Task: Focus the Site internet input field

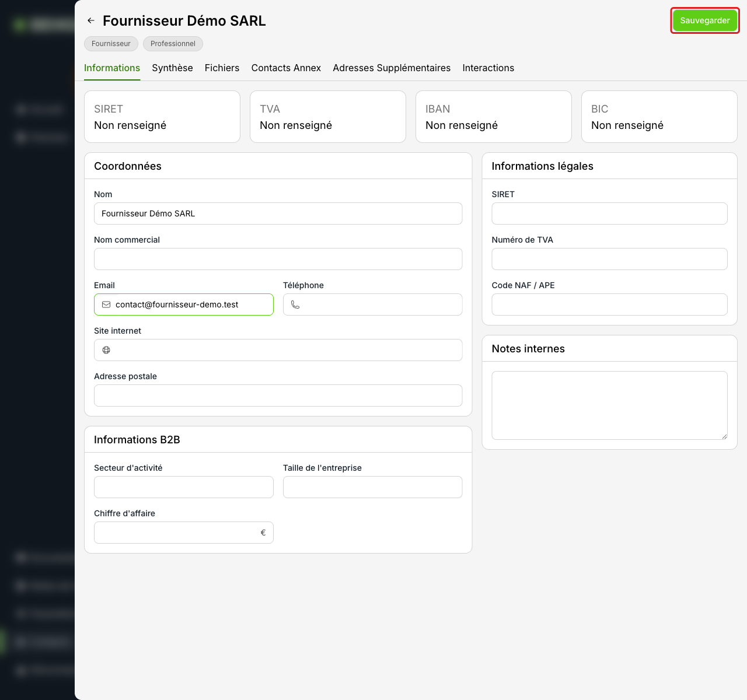Action: (x=278, y=350)
